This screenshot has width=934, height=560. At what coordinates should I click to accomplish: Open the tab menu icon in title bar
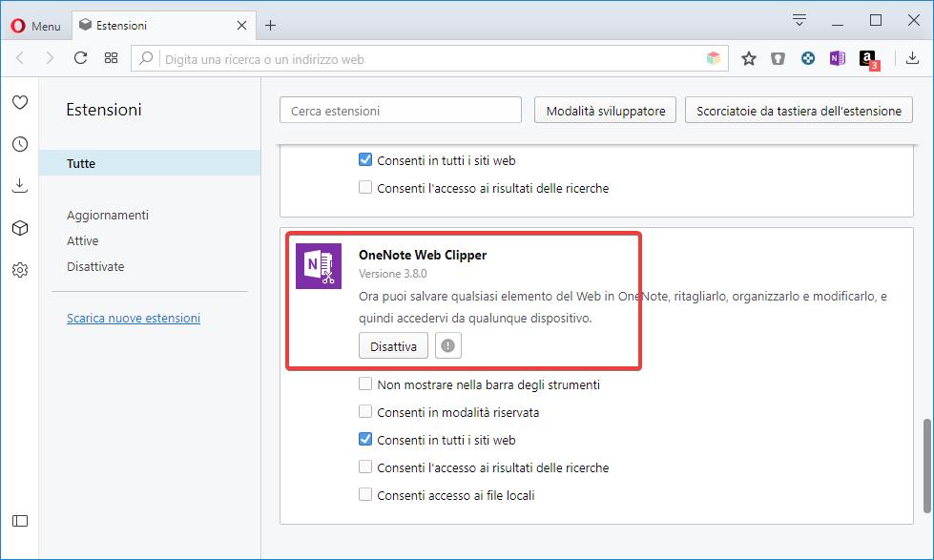(x=799, y=20)
